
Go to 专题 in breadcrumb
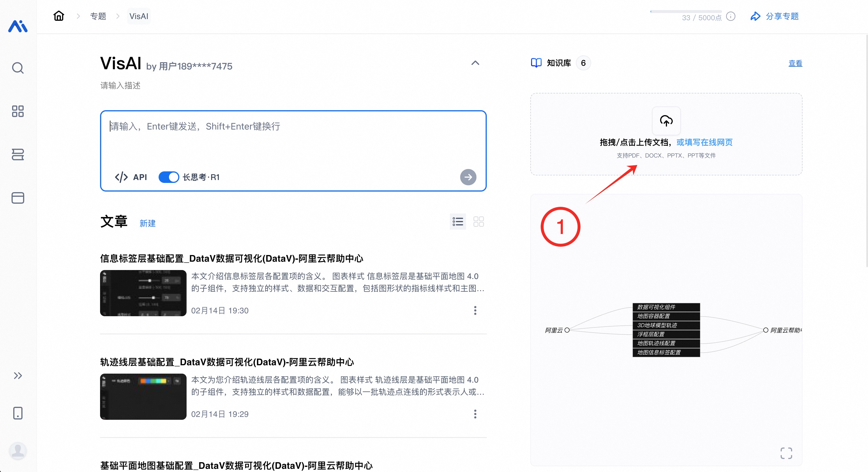tap(98, 16)
